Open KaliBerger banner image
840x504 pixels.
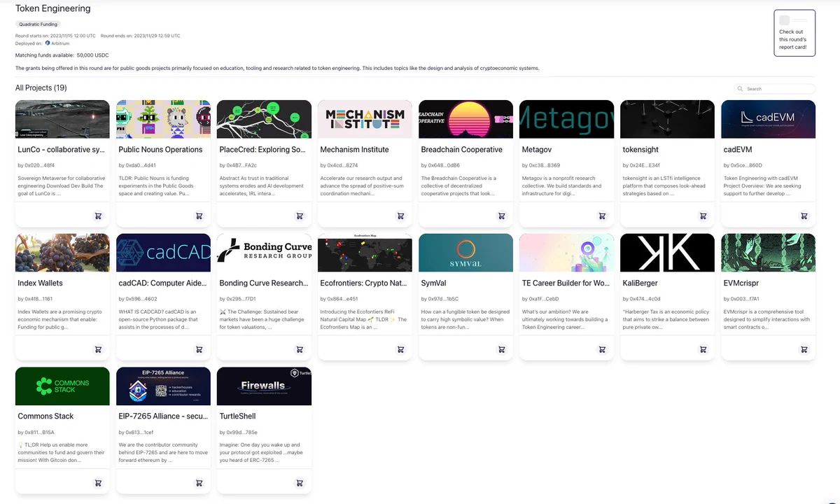(667, 253)
